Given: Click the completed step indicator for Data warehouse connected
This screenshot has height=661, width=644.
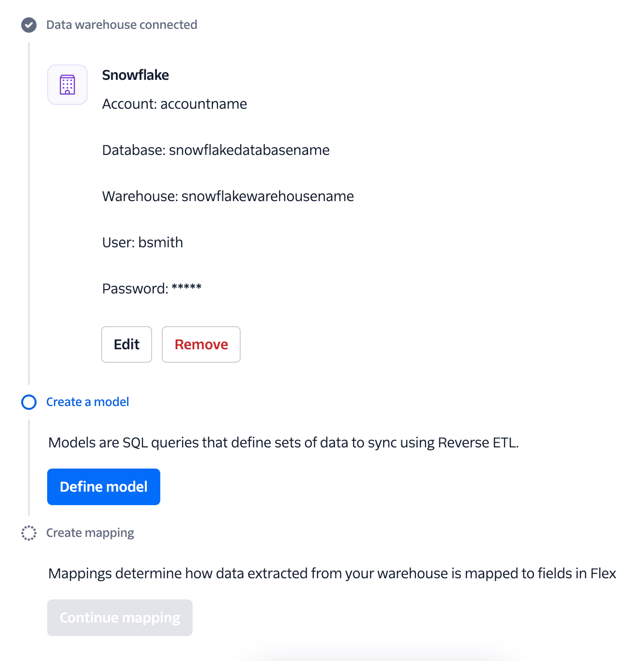Looking at the screenshot, I should 29,25.
